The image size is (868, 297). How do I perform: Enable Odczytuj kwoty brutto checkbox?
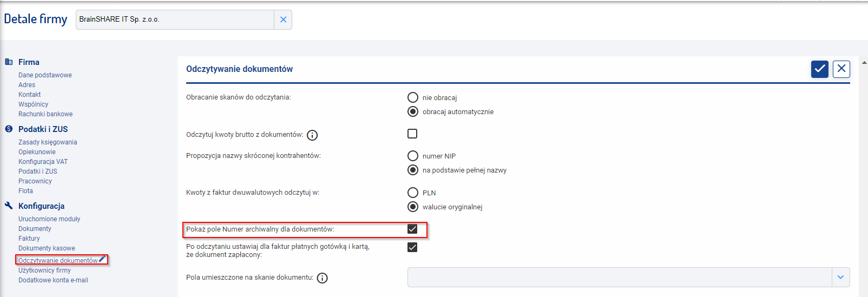point(412,134)
